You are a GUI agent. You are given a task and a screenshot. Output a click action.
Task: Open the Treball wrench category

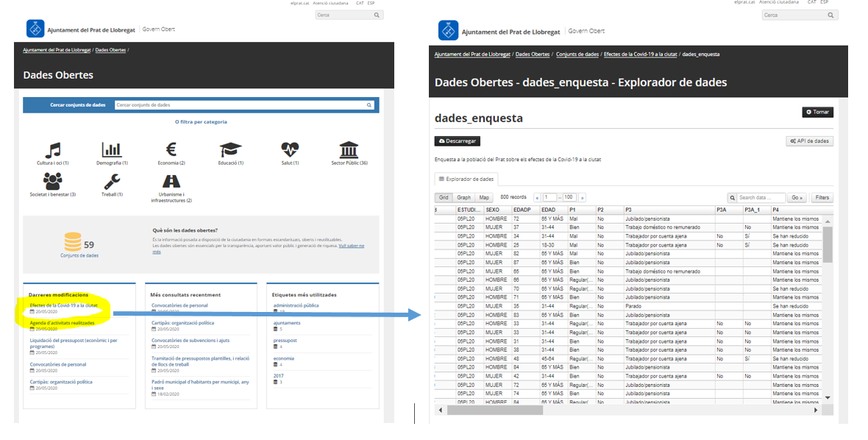coord(112,181)
